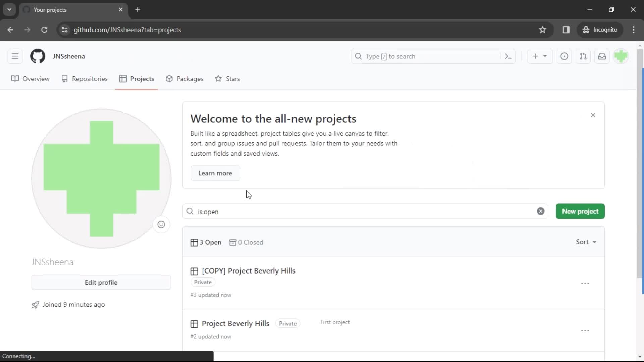Click the Projects tab grid icon
The width and height of the screenshot is (644, 362).
tap(123, 79)
